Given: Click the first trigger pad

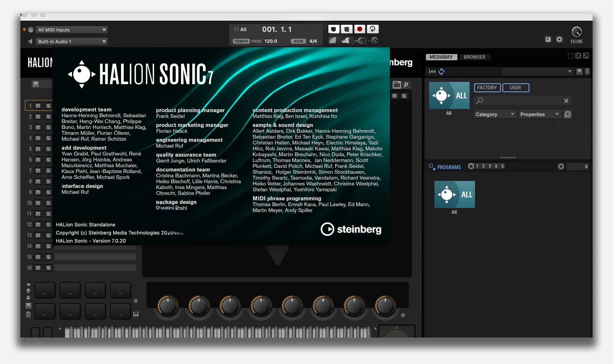Looking at the screenshot, I should tap(45, 290).
